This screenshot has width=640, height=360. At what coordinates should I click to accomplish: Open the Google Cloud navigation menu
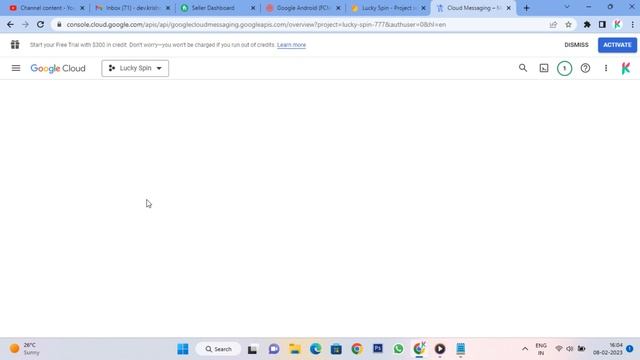click(x=16, y=68)
